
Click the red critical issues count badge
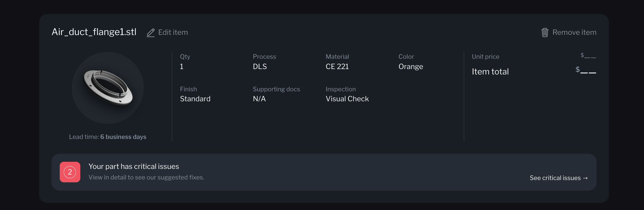coord(70,172)
